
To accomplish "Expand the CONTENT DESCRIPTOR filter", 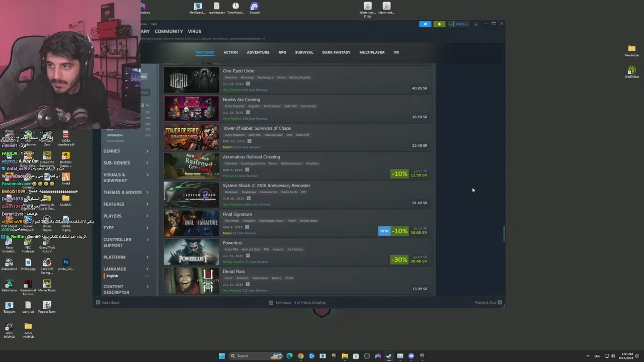I will 126,289.
